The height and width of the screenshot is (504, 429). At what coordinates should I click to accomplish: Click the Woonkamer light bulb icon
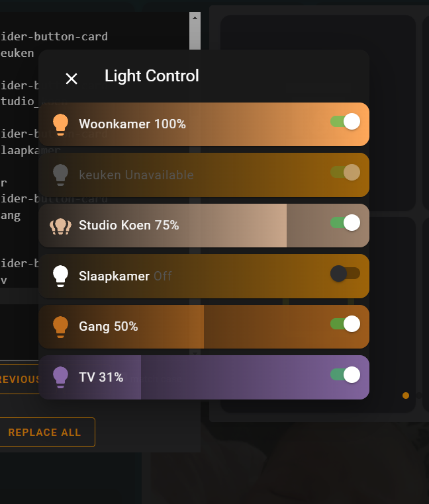61,124
